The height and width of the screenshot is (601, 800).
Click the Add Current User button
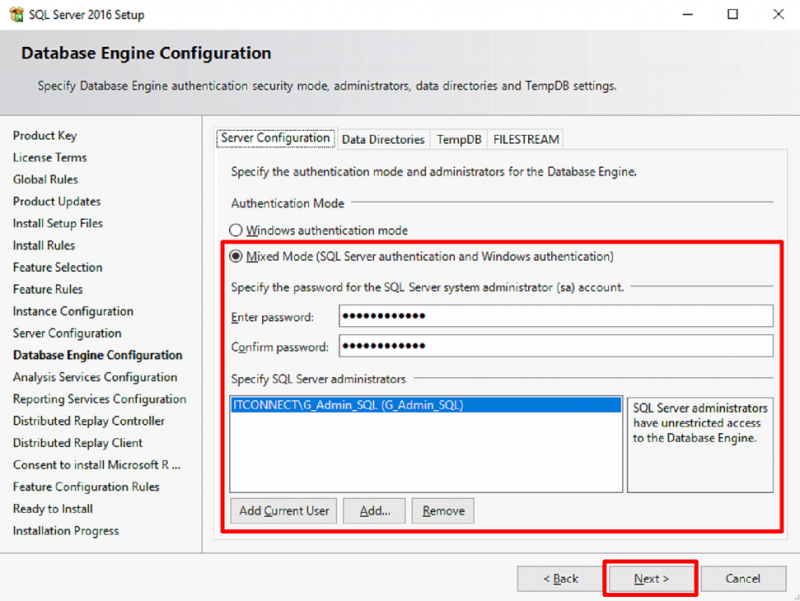click(x=283, y=510)
